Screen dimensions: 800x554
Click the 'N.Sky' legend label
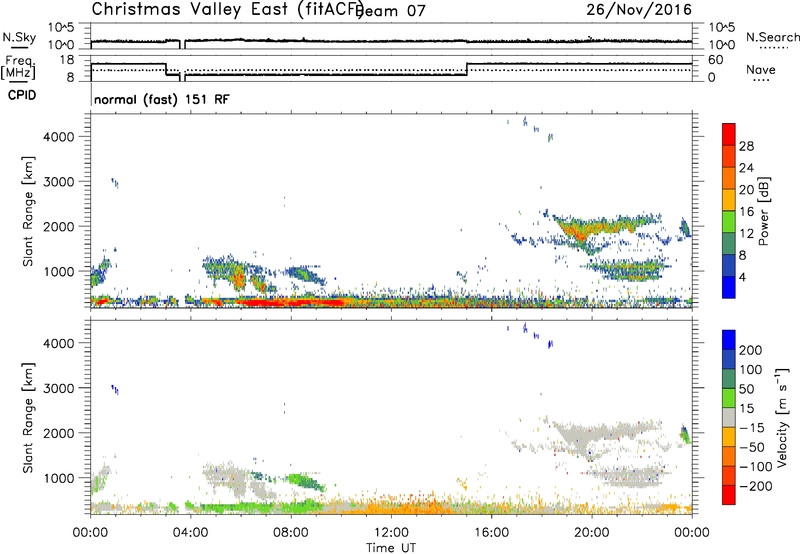(19, 37)
